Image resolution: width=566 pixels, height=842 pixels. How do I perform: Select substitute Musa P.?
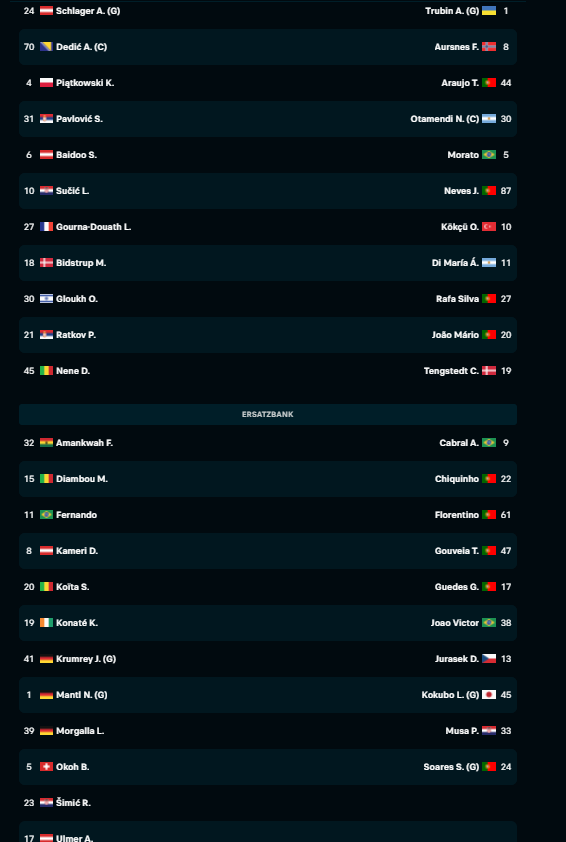click(462, 730)
